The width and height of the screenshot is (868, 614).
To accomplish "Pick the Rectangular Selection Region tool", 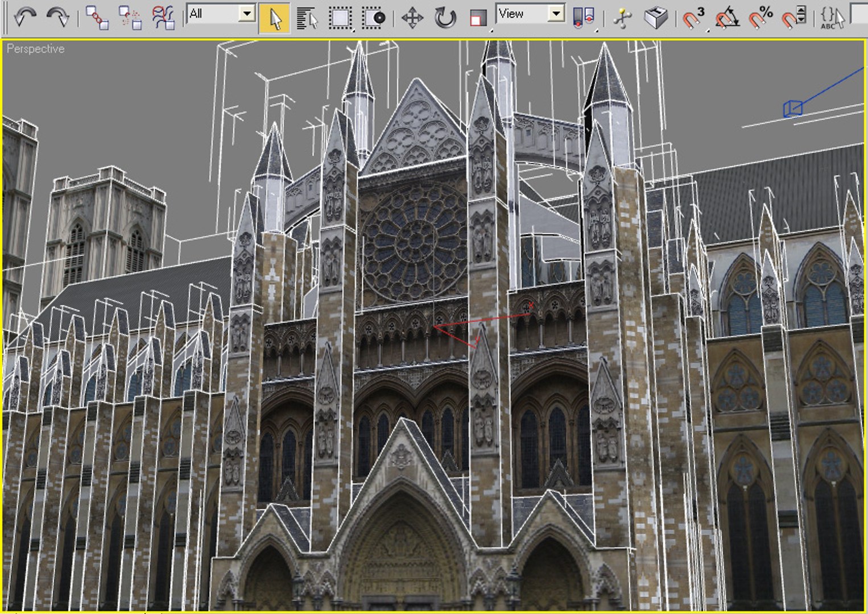I will [x=340, y=18].
